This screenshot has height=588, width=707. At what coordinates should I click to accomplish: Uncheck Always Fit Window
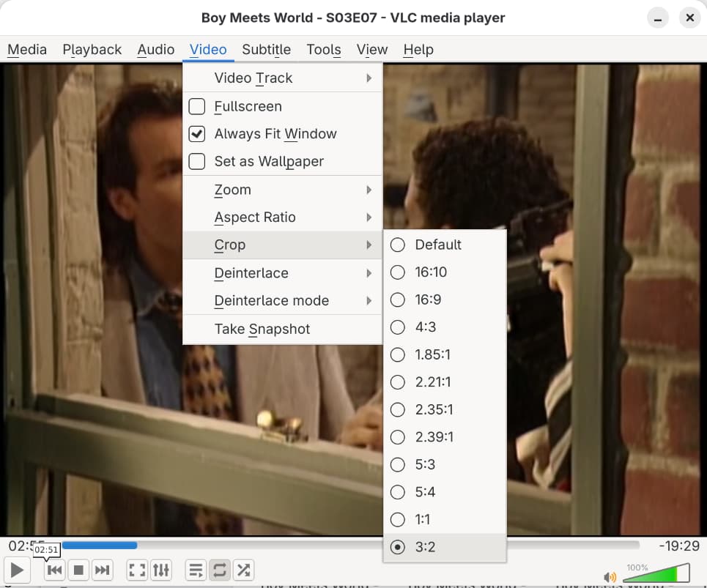[x=196, y=134]
